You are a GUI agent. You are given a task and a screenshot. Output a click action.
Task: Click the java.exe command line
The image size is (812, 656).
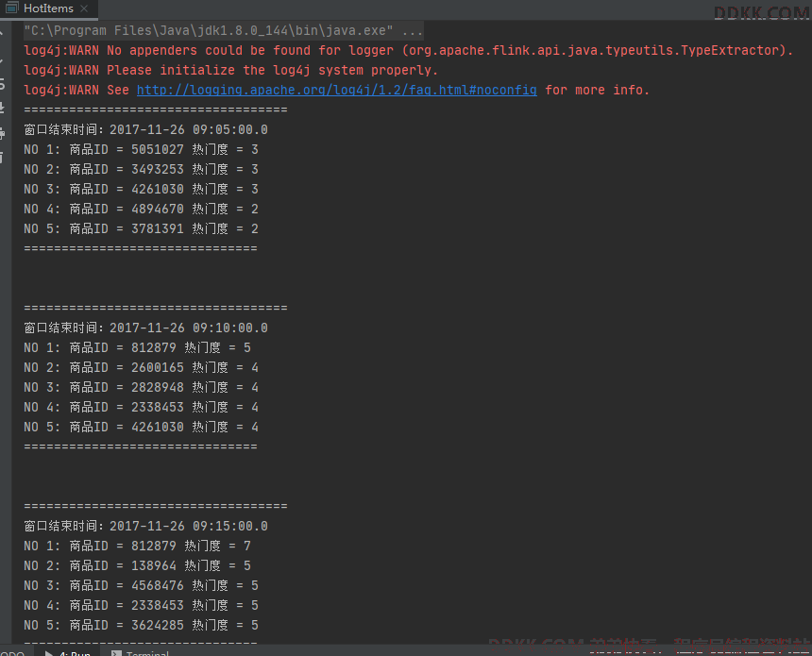pyautogui.click(x=223, y=31)
